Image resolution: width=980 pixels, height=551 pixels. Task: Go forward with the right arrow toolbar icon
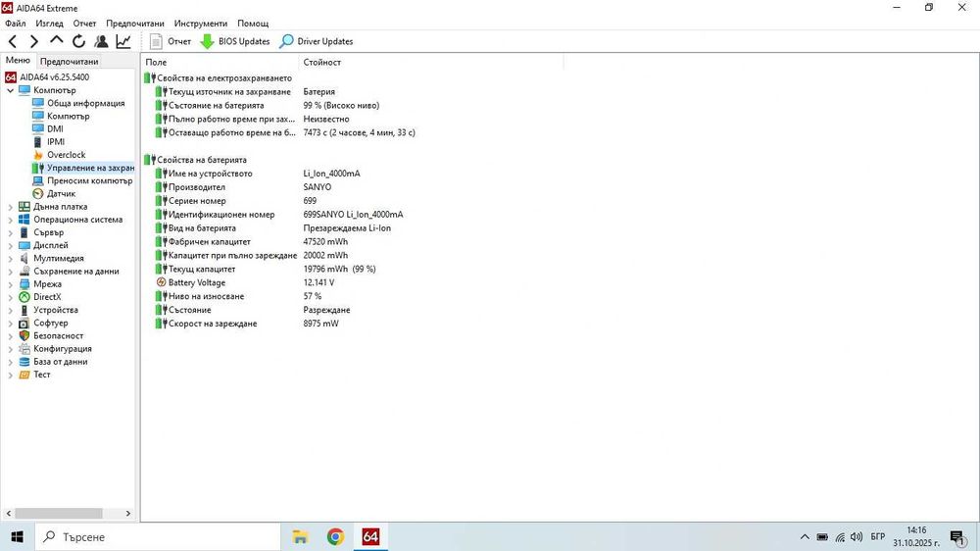point(34,41)
